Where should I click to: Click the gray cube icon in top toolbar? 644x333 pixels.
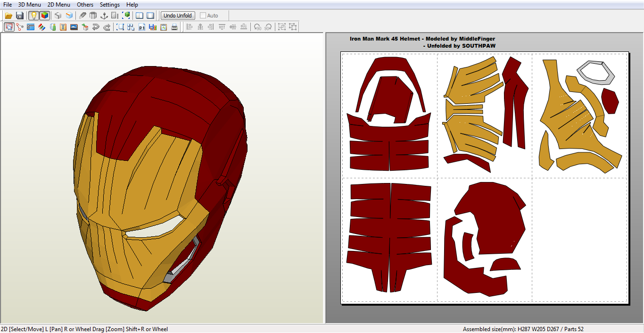pos(58,16)
